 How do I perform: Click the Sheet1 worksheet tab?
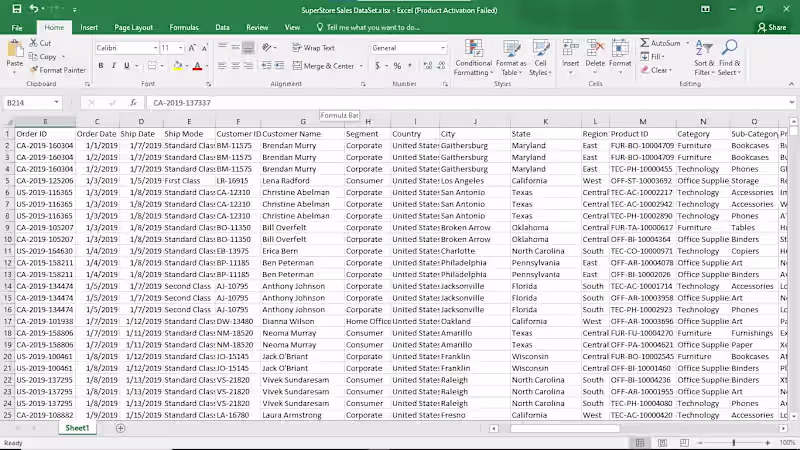click(77, 428)
